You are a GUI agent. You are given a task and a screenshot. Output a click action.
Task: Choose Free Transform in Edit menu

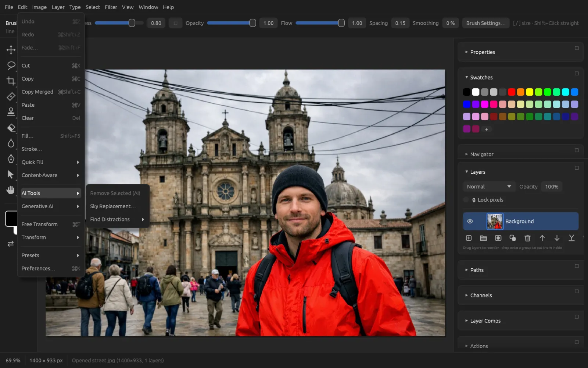[x=51, y=224]
